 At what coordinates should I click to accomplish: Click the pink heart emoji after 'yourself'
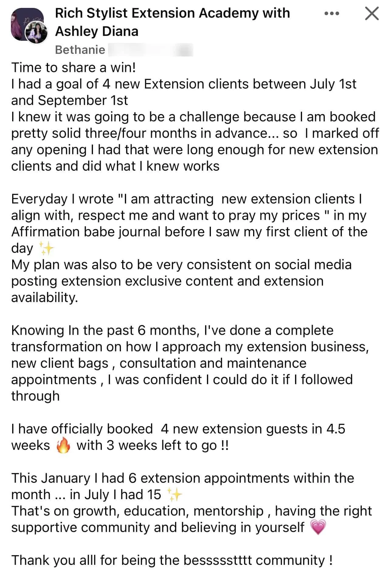coord(318,527)
